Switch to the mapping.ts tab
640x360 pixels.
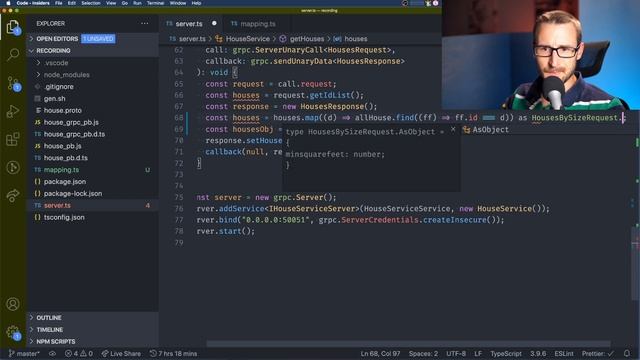click(x=258, y=24)
